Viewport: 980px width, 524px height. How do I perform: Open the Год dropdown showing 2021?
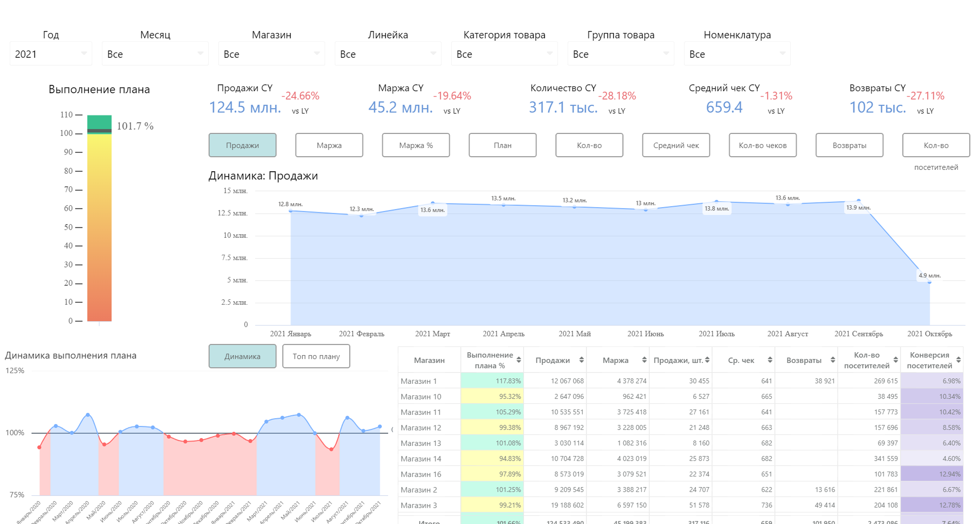pos(51,54)
